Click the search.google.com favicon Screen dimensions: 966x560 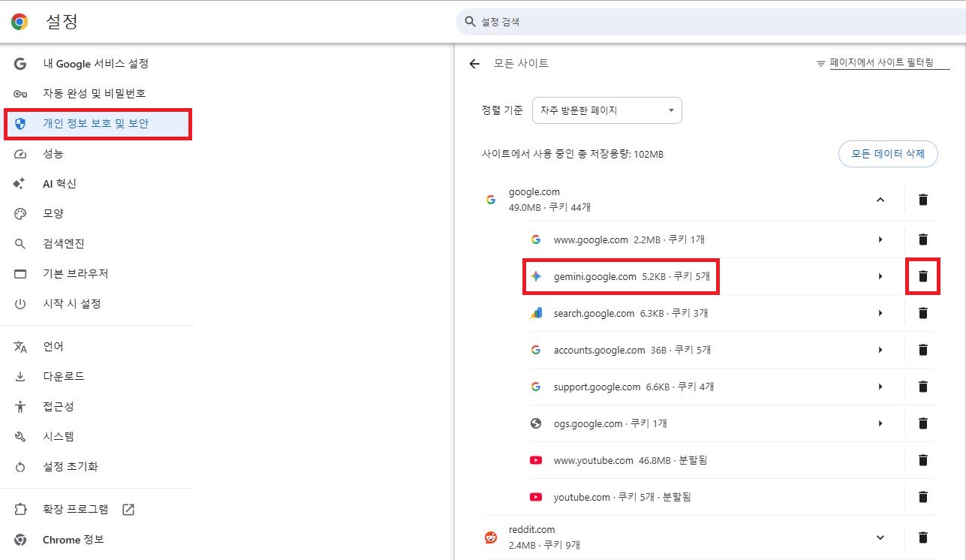(536, 313)
